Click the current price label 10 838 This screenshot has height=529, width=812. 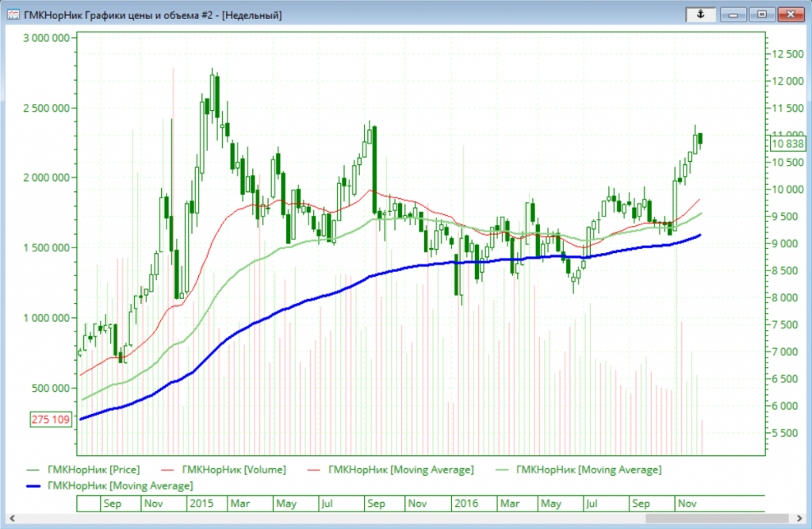(x=787, y=144)
